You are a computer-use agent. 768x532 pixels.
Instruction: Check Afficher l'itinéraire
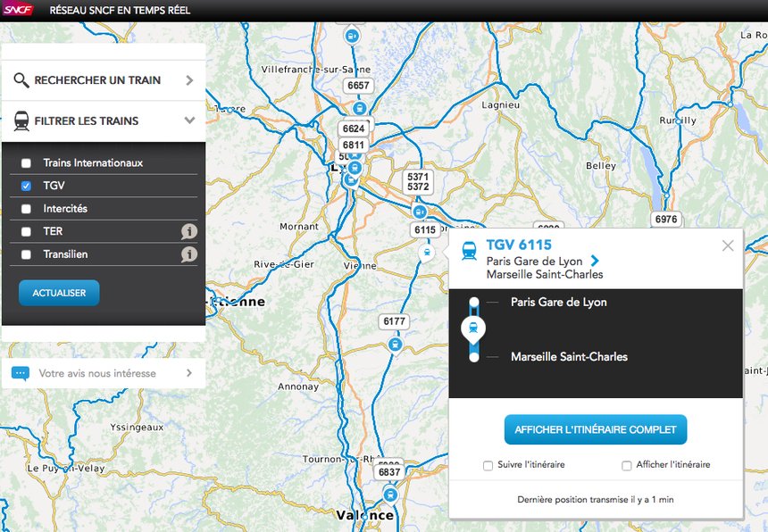(x=626, y=465)
